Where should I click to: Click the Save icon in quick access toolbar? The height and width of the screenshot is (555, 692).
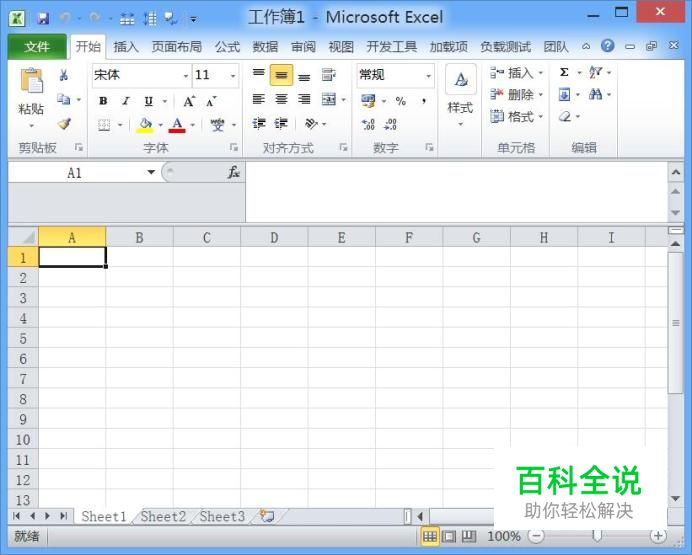[43, 19]
